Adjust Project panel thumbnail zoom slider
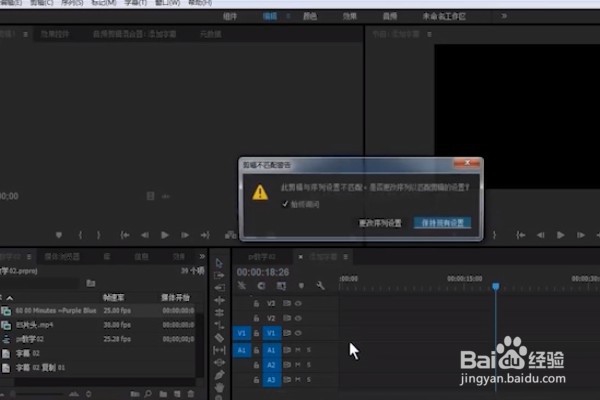Image resolution: width=600 pixels, height=400 pixels. pos(36,393)
